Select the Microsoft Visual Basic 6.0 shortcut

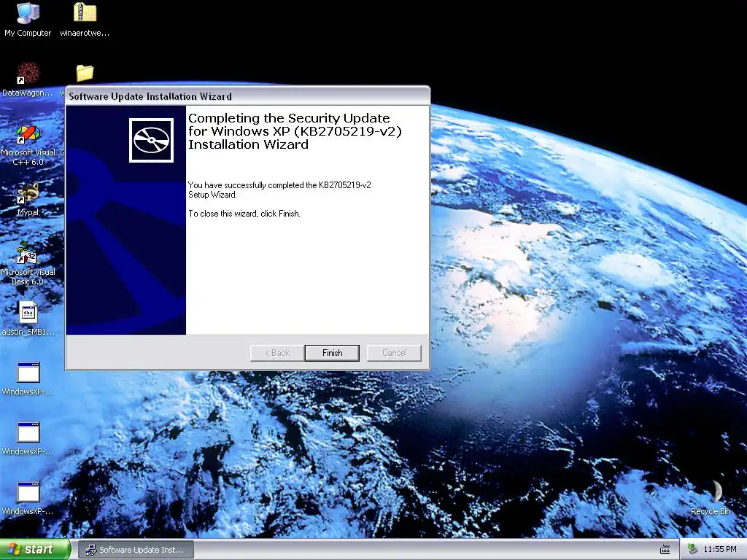click(28, 264)
